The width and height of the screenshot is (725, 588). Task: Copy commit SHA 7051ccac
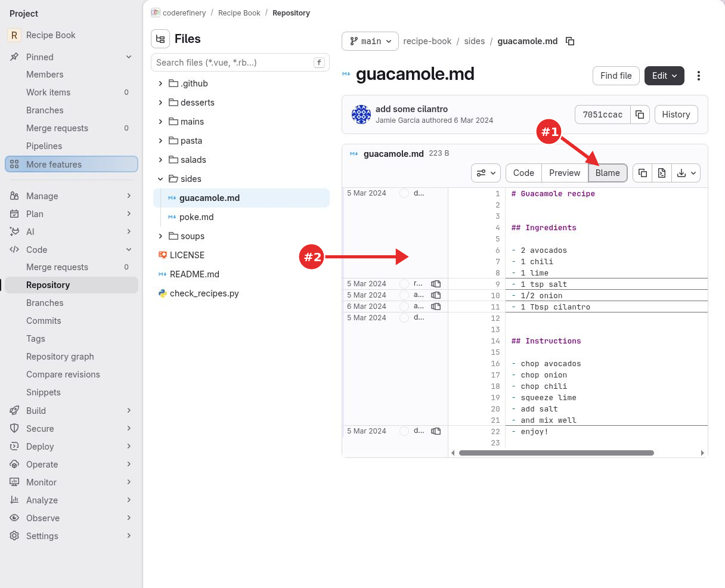[x=640, y=114]
